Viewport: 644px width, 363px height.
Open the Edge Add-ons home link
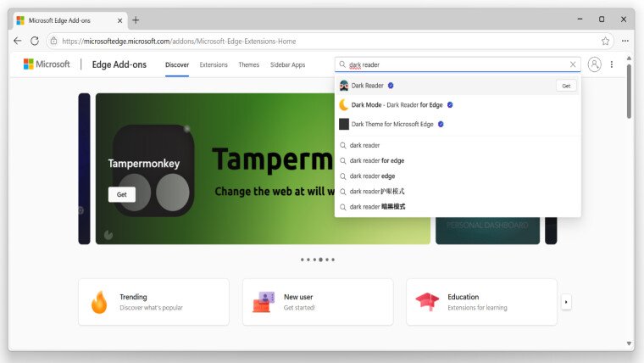point(119,64)
